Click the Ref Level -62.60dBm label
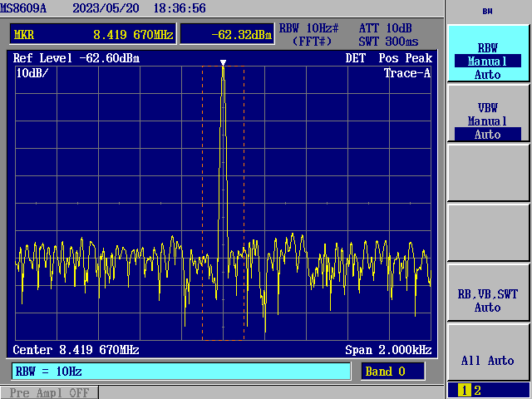 tap(76, 58)
